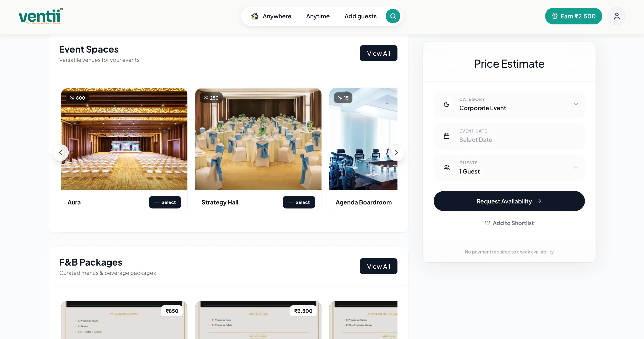Click the 250 capacity badge on Strategy Hall

click(211, 98)
